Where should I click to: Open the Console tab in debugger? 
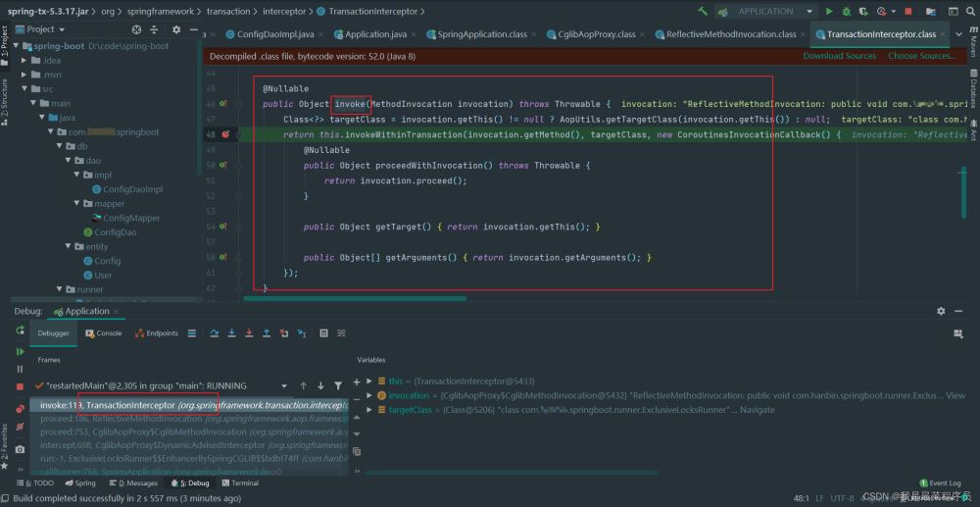(103, 333)
